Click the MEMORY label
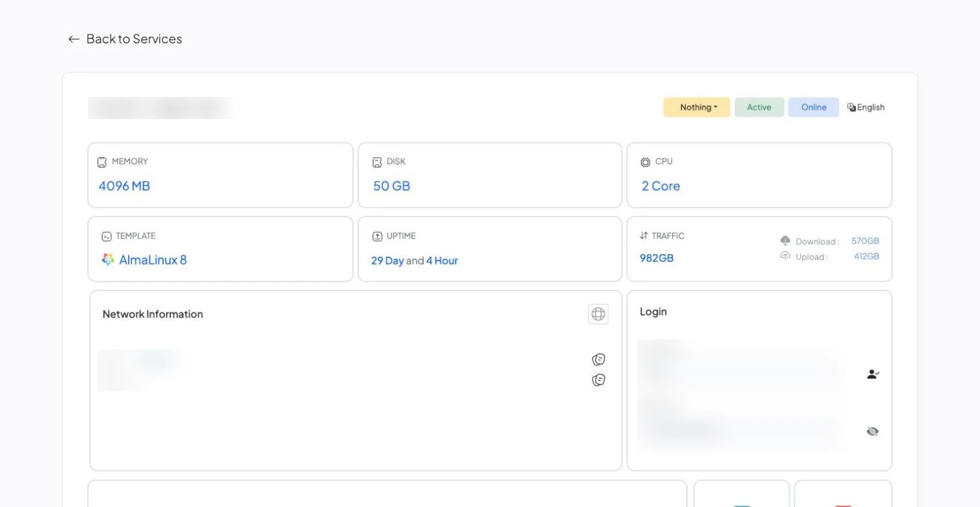The width and height of the screenshot is (980, 507). pos(130,161)
